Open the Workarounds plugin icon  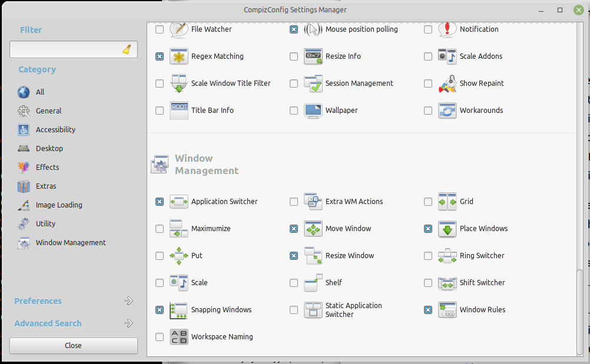click(448, 111)
